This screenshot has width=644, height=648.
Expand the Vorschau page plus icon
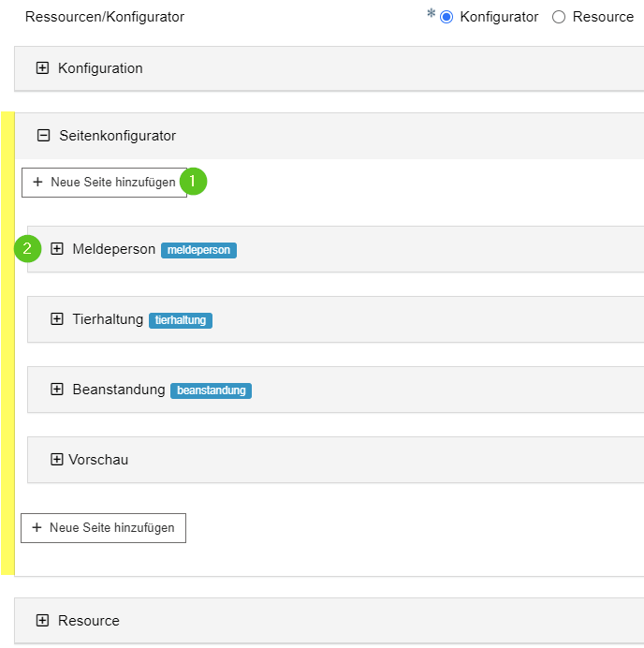pos(56,460)
